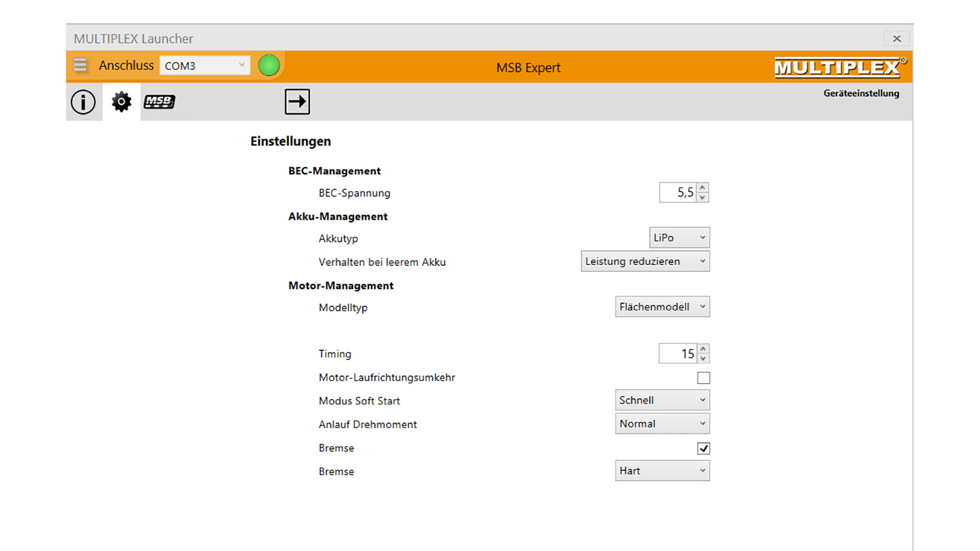Click the BEC-Management section heading
The width and height of the screenshot is (980, 551).
[334, 171]
